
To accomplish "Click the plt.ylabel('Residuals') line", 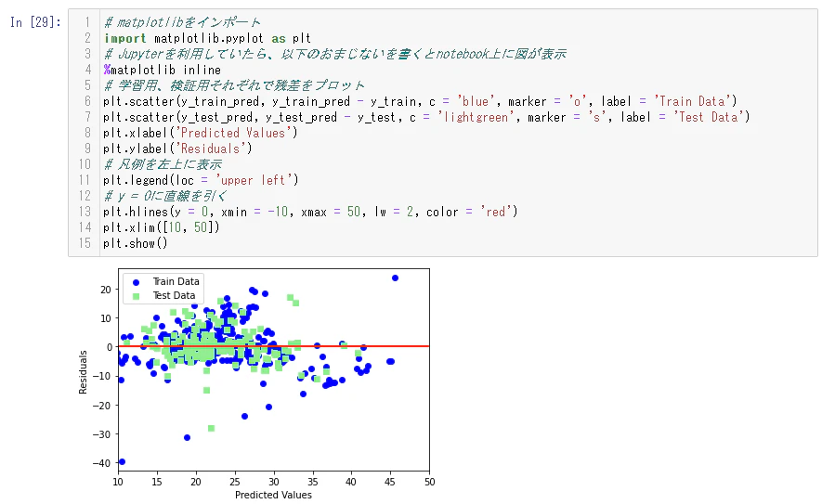I will pos(177,149).
